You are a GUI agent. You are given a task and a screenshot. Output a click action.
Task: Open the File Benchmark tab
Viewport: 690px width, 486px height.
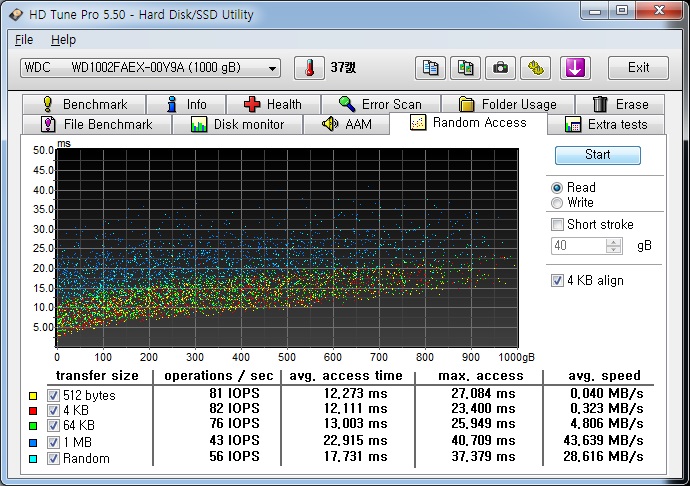[x=97, y=124]
